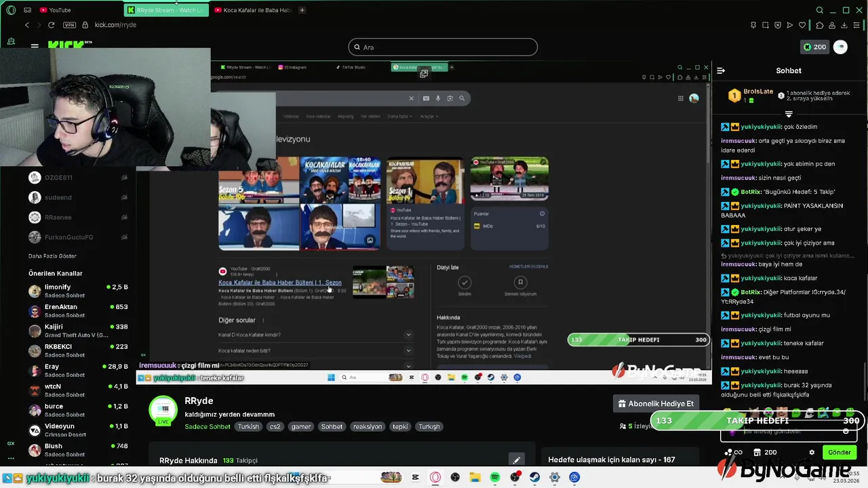Screen dimensions: 868x488
Task: Open recommended channel Kaijiri
Action: [78, 331]
